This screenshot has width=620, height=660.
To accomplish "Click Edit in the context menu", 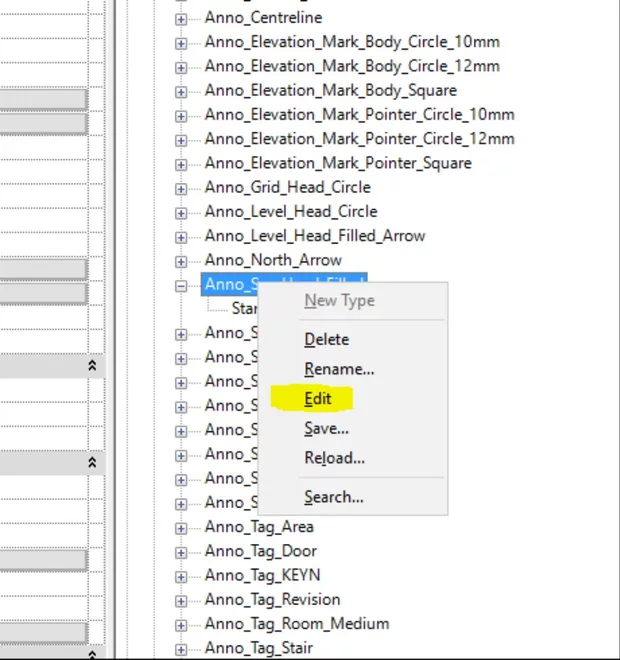I will click(318, 398).
